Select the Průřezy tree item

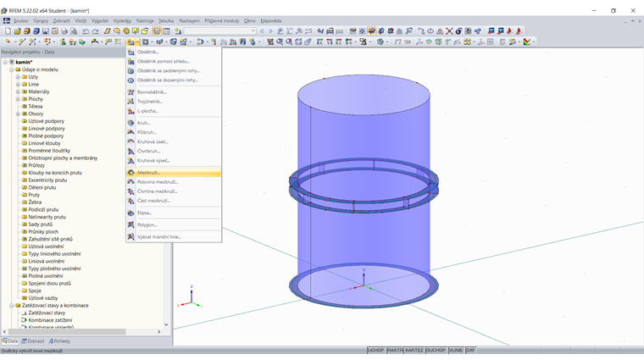36,165
